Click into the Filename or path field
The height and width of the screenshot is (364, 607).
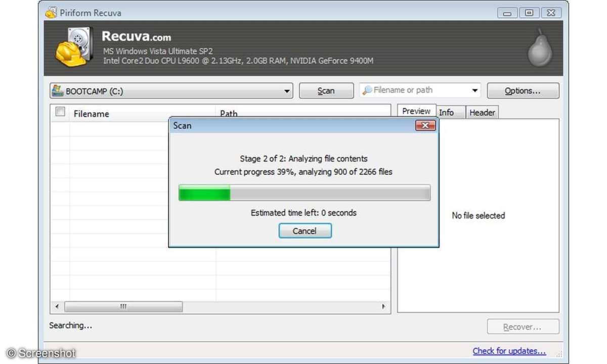pyautogui.click(x=421, y=90)
